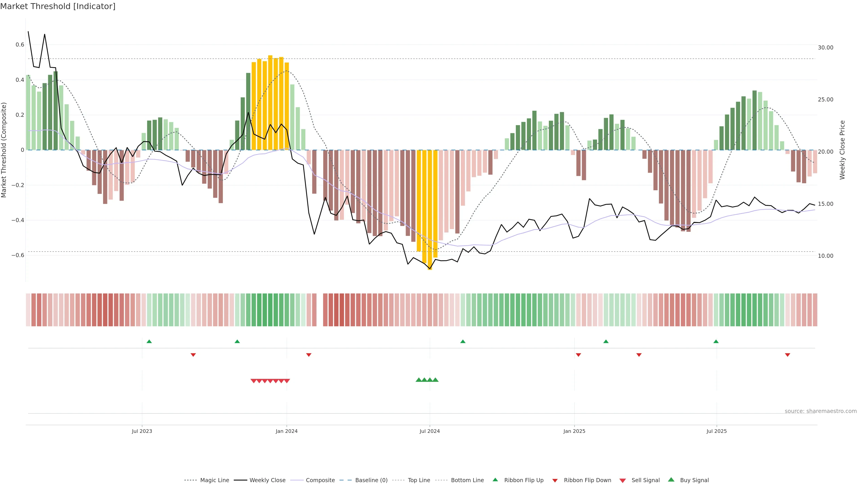Click Ribbon Flip Up legend triangle icon
The image size is (868, 488).
coord(495,480)
